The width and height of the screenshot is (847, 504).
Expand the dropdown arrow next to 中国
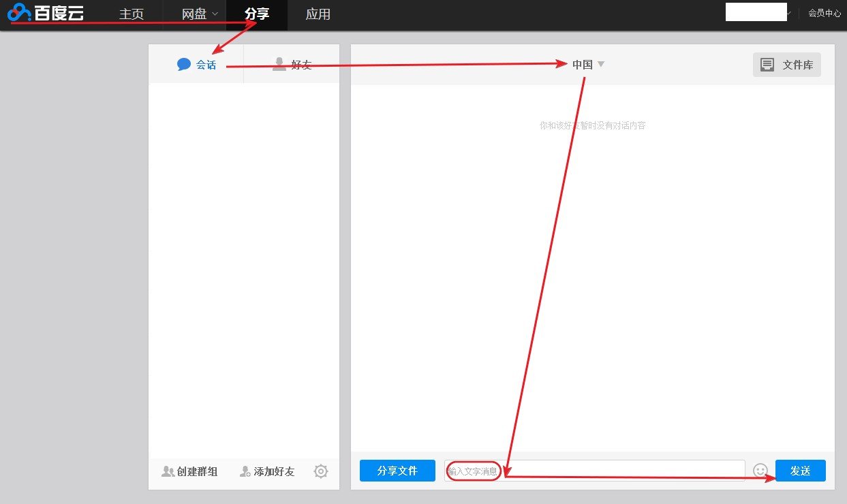coord(601,63)
